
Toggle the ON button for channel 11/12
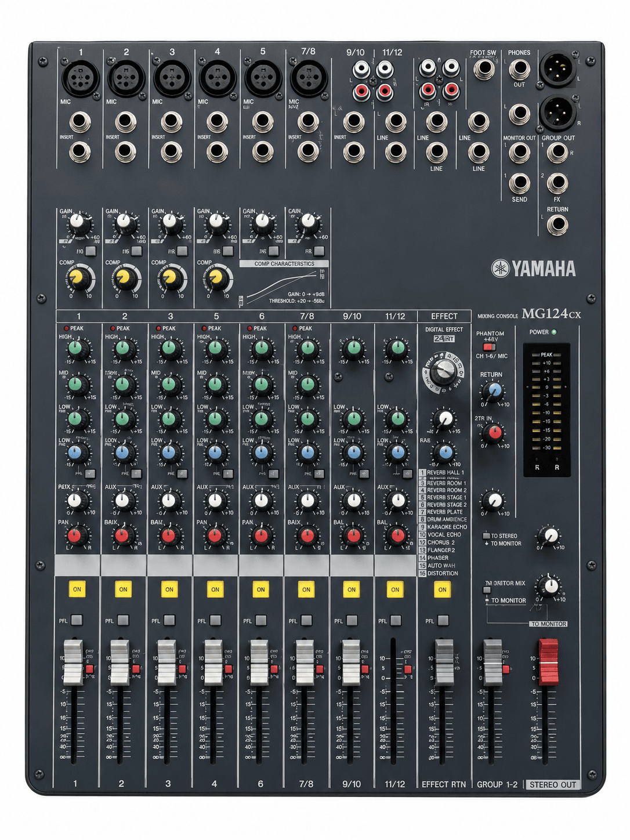tap(395, 589)
